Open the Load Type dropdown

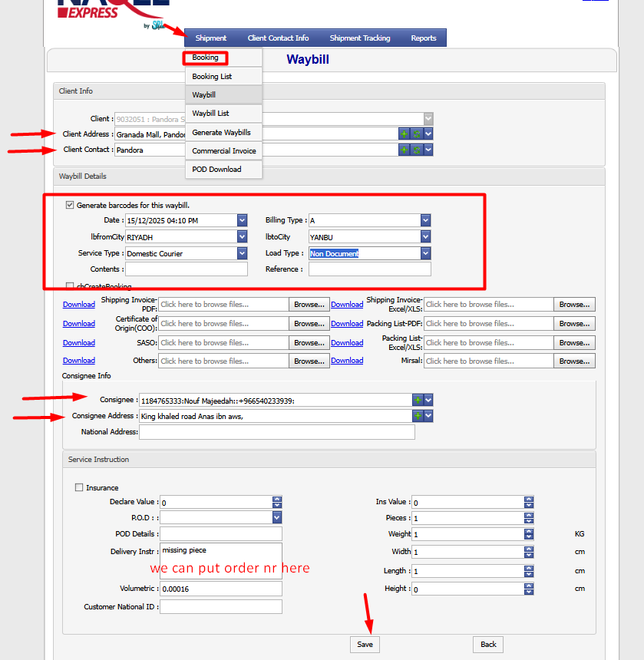pyautogui.click(x=425, y=253)
